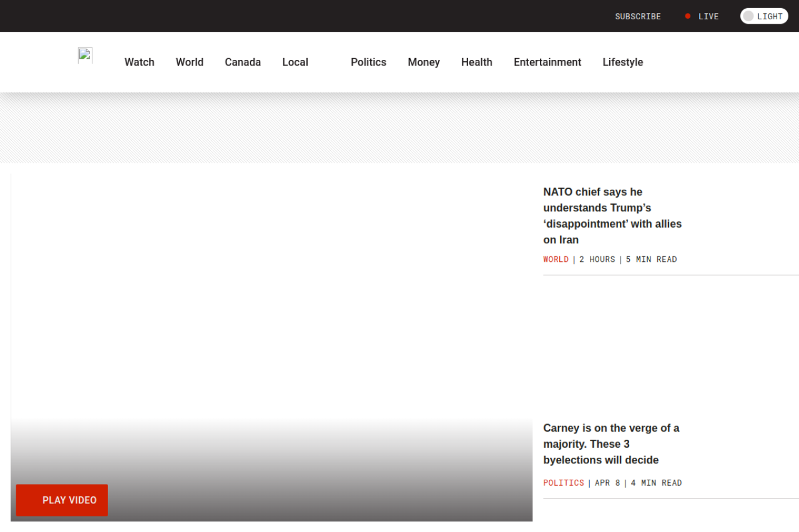Screen dimensions: 799x532
Task: Click the site logo image in the header
Action: pos(85,56)
